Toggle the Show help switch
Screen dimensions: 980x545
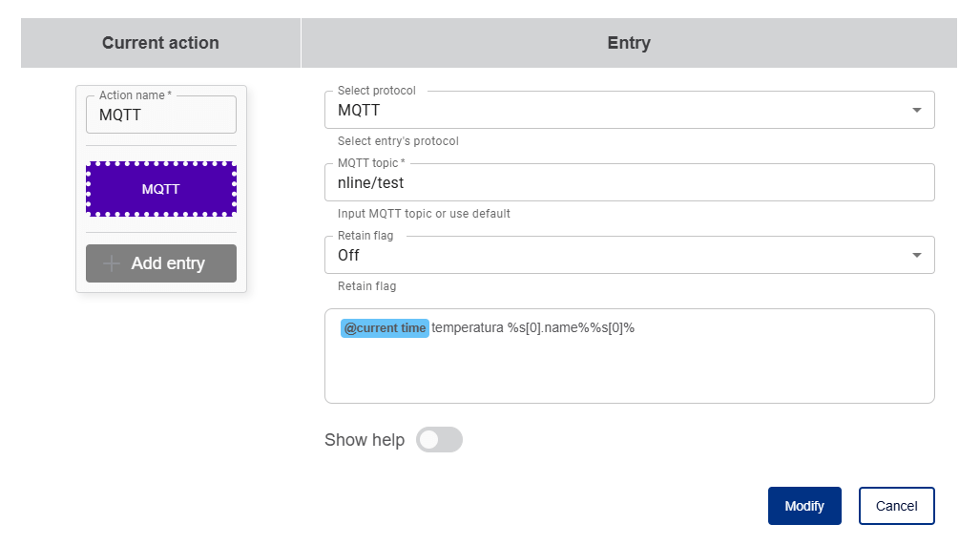pos(439,440)
